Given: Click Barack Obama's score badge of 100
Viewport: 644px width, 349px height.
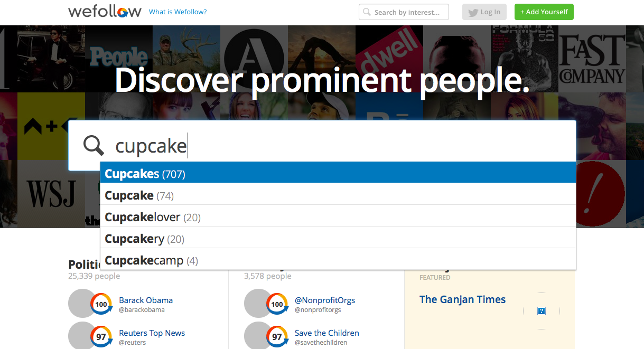Looking at the screenshot, I should tap(101, 304).
